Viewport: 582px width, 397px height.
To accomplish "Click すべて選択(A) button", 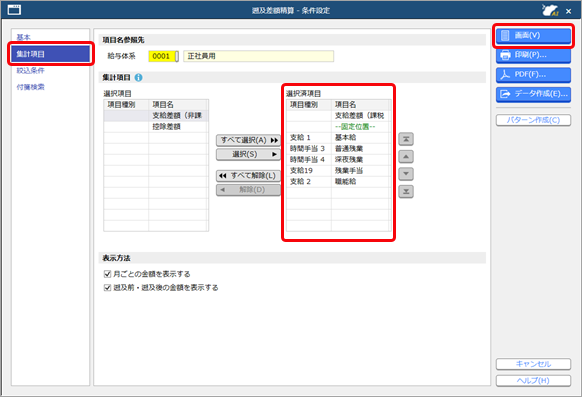I will click(x=248, y=140).
